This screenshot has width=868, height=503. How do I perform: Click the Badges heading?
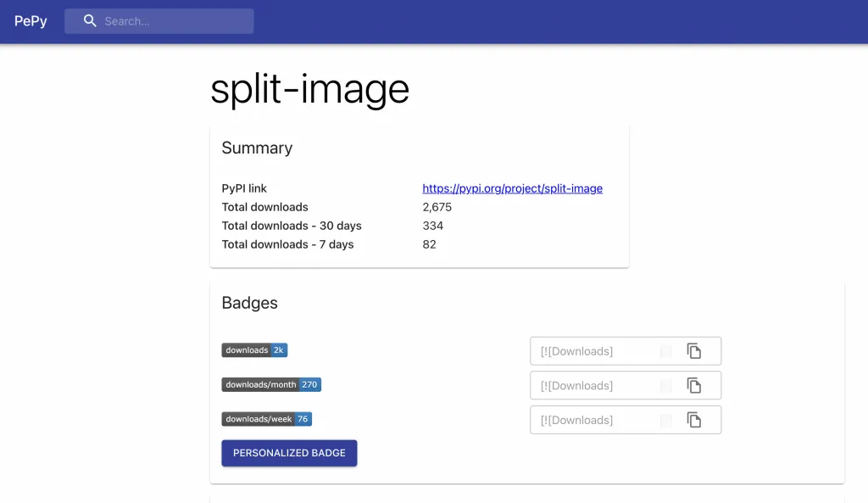click(250, 303)
